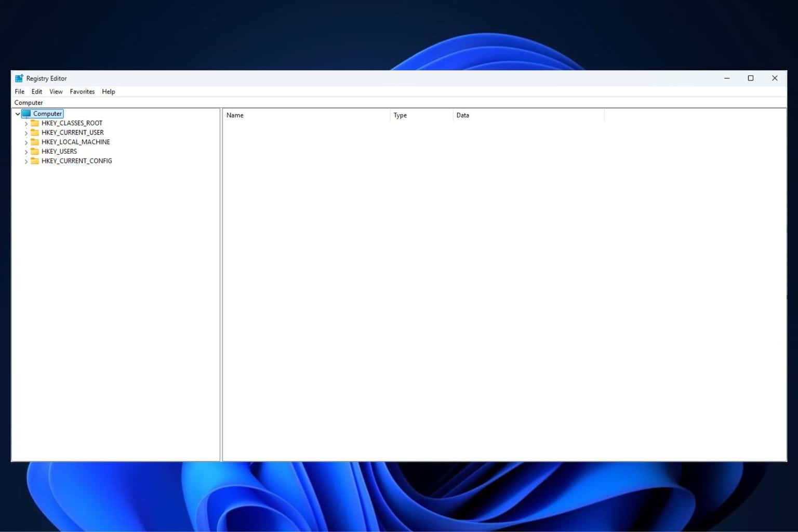This screenshot has height=532, width=798.
Task: Expand the HKEY_CURRENT_USER key
Action: point(26,133)
